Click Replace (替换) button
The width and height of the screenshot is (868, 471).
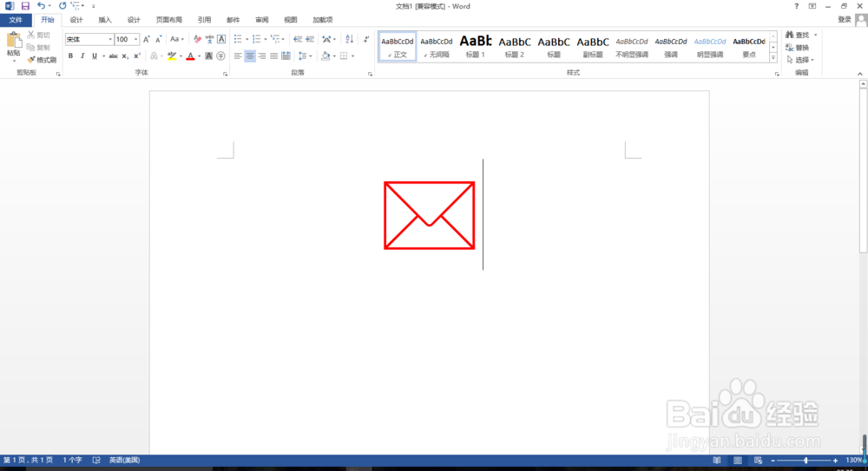tap(797, 48)
